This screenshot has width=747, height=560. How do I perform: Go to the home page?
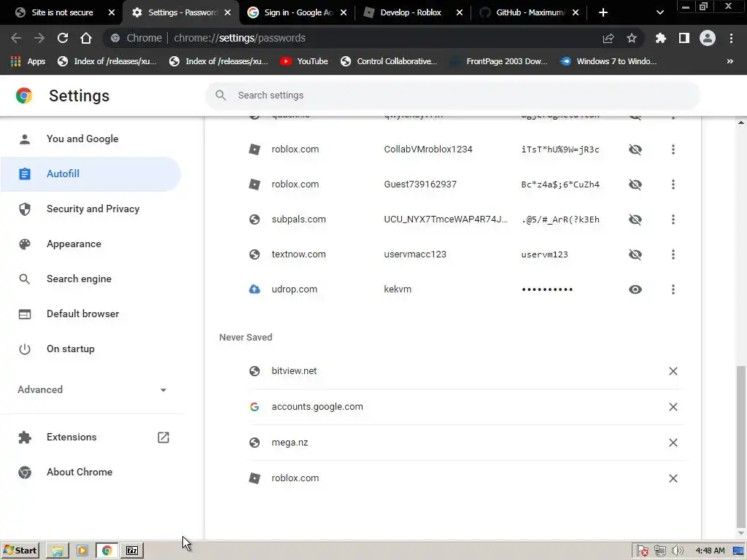tap(86, 38)
